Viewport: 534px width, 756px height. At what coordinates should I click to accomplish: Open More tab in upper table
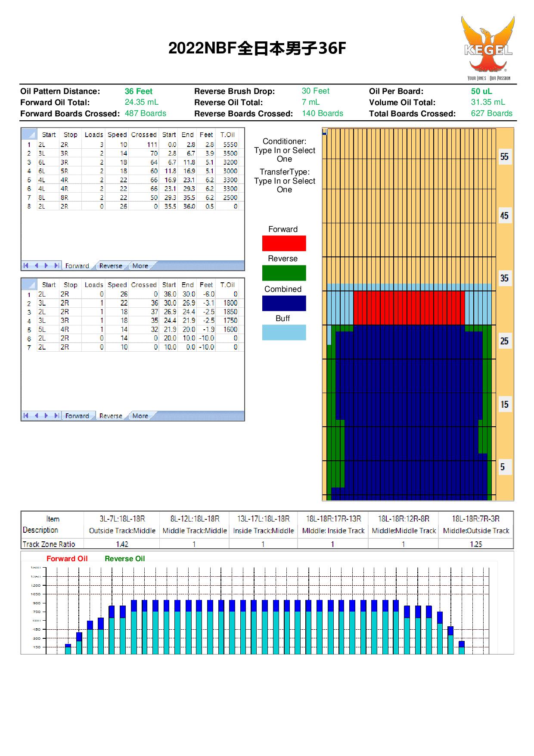click(x=140, y=266)
